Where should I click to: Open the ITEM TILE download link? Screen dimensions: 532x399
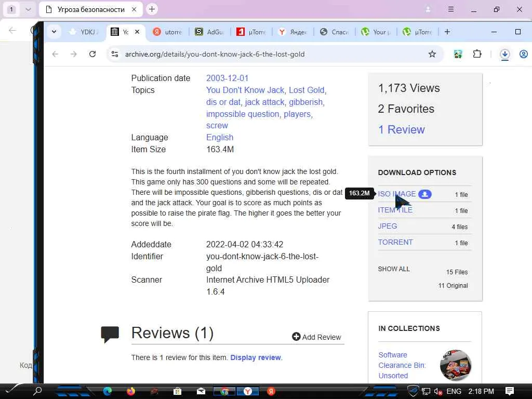pyautogui.click(x=395, y=210)
